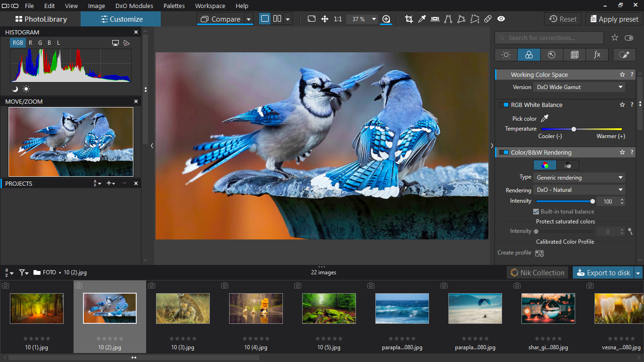The width and height of the screenshot is (644, 362).
Task: Expand the view layout dropdown arrow
Action: [288, 19]
